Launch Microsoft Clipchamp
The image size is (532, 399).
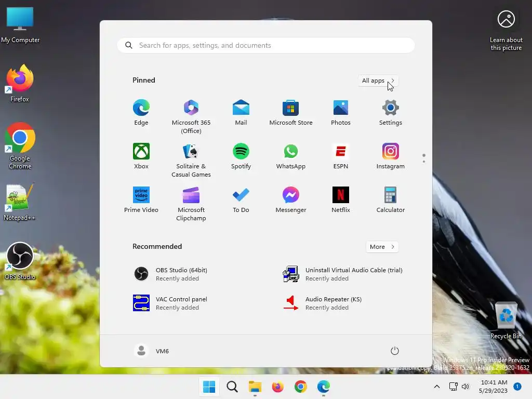pos(191,204)
